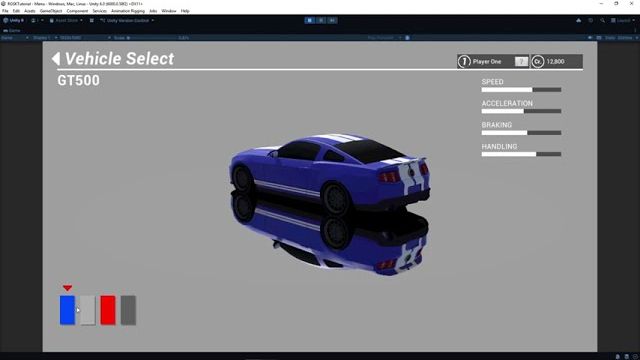This screenshot has width=640, height=360.
Task: Open the Component menu
Action: click(x=77, y=11)
